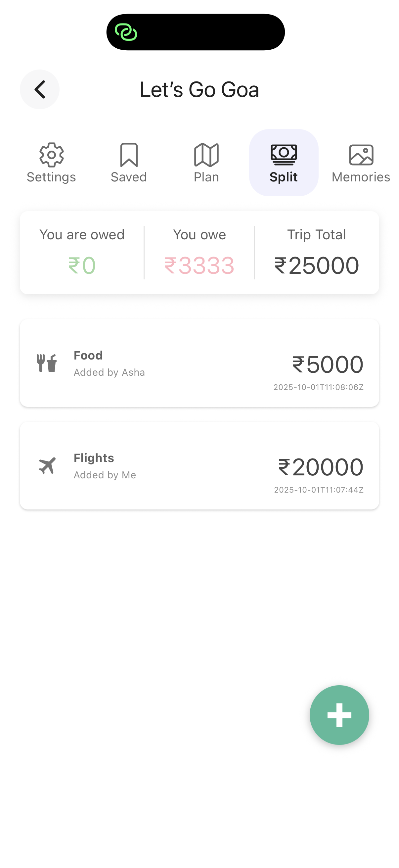Screen dimensions: 399x868
Task: Tap the ₹20000 Flights amount
Action: tap(321, 467)
